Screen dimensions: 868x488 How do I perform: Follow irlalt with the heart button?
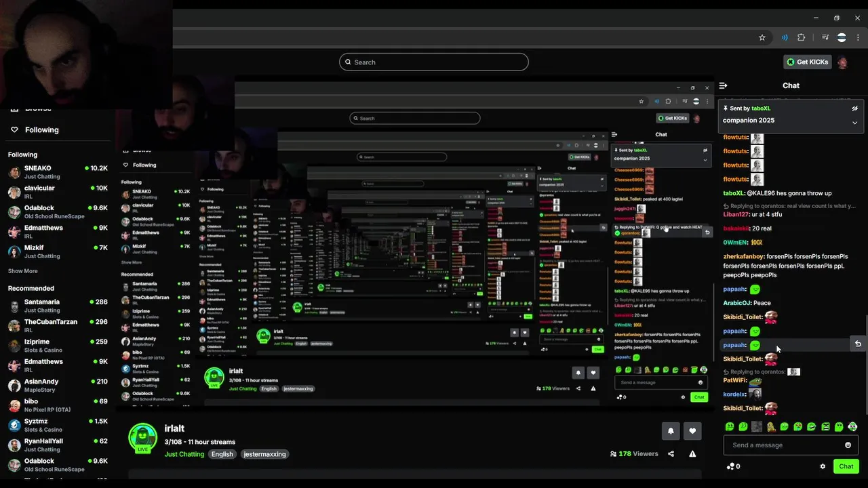[x=692, y=430]
